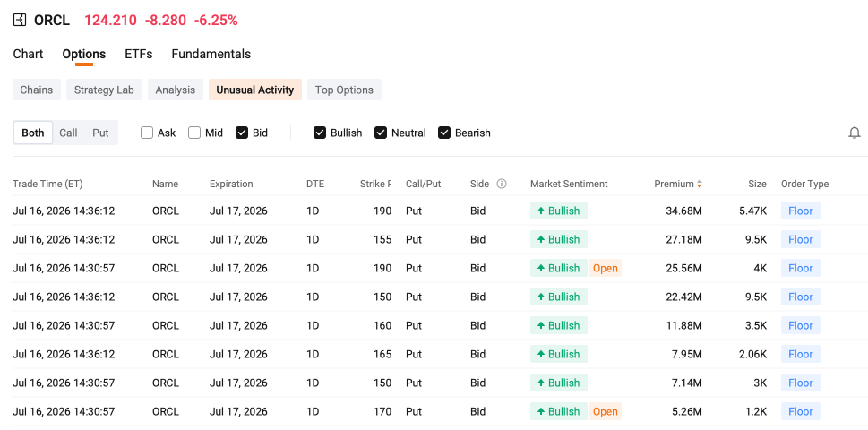Select the Chains sub-tab
The image size is (868, 430).
pyautogui.click(x=37, y=90)
